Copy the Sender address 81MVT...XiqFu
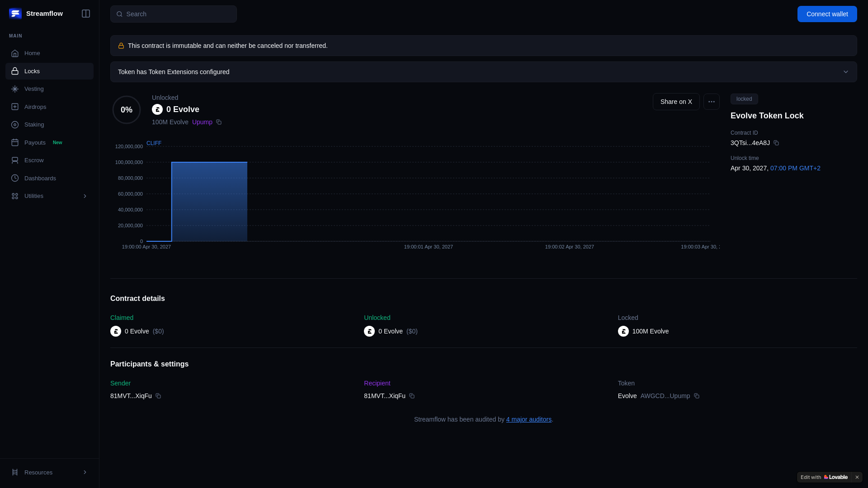 click(x=158, y=396)
